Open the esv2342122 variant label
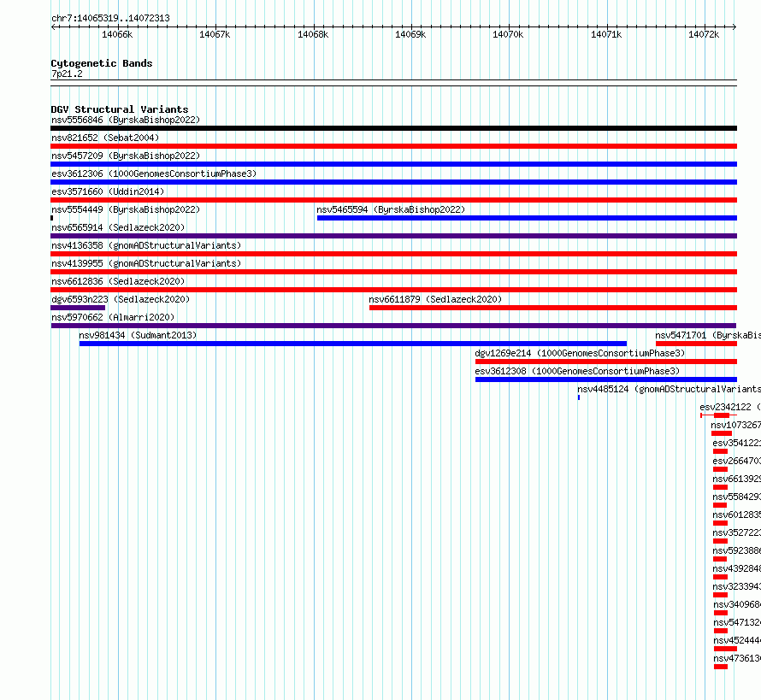 pos(730,407)
